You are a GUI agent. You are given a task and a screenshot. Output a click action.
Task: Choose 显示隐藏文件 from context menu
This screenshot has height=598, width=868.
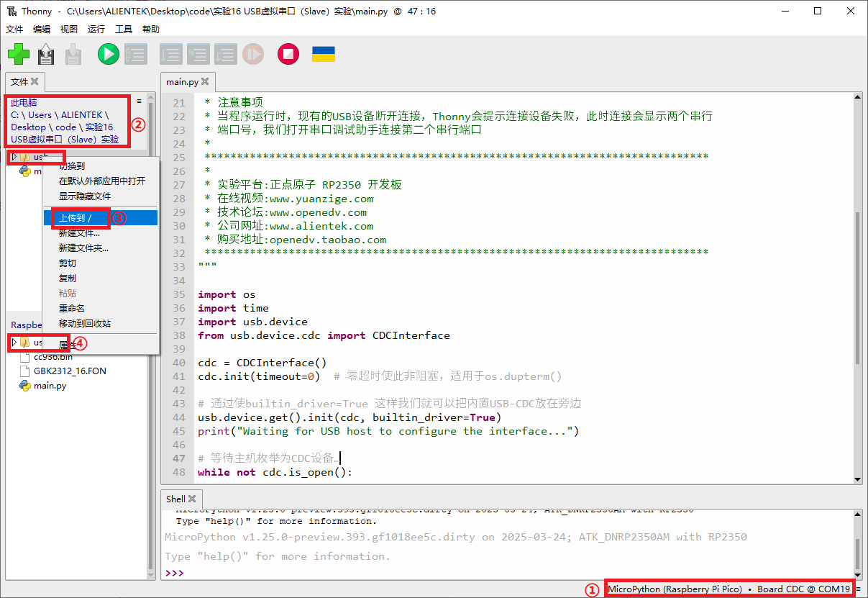101,196
